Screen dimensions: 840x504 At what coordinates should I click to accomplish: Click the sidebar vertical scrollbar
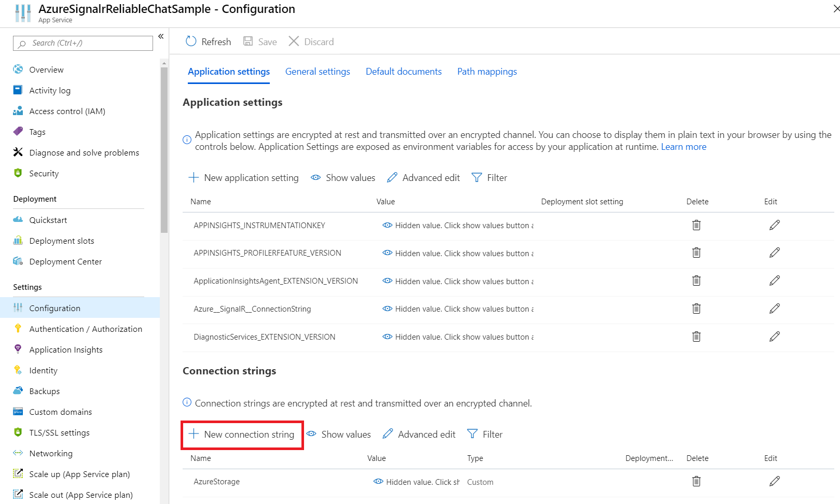click(x=164, y=150)
